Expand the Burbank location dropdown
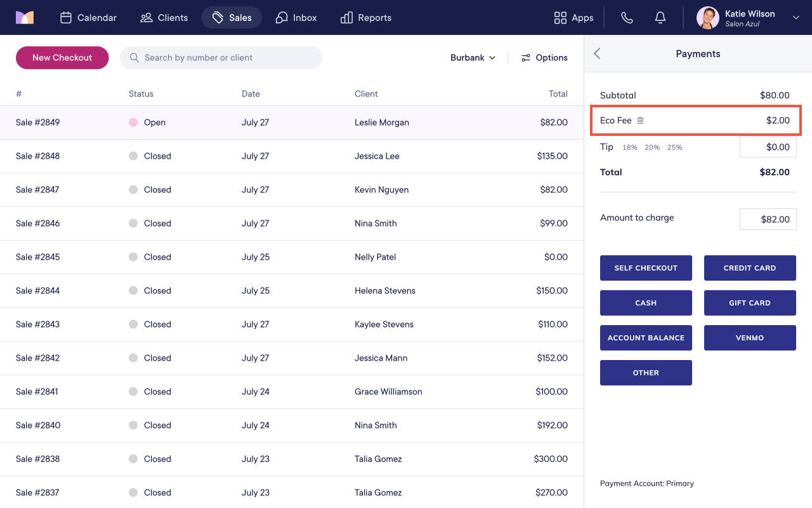Screen dimensions: 812x508 coord(473,58)
